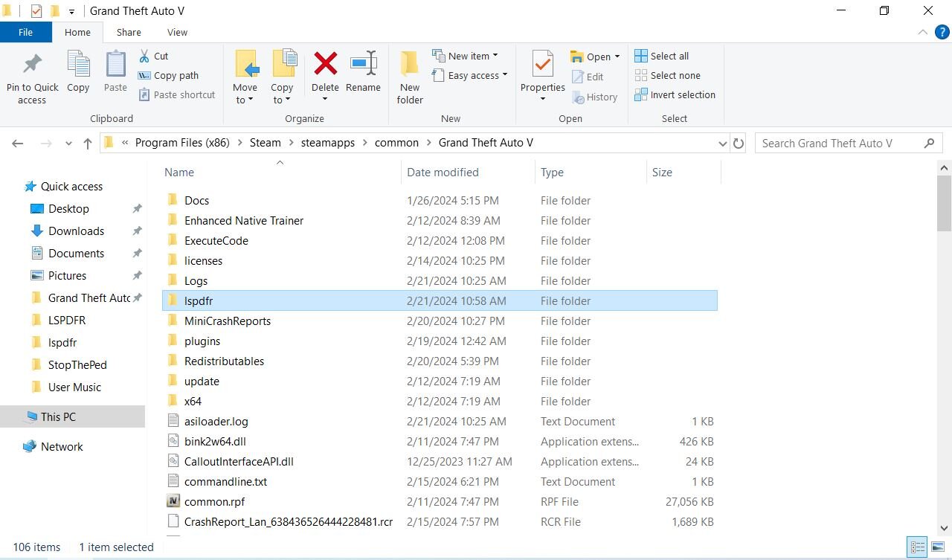Click the Cut scissors command
Screen dimensions: 952x560
(x=153, y=56)
